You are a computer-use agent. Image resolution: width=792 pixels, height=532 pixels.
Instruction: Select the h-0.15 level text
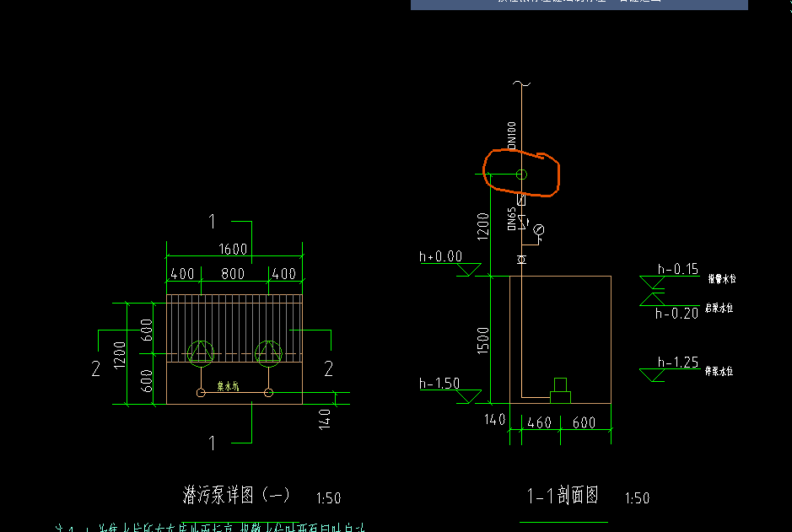click(678, 269)
